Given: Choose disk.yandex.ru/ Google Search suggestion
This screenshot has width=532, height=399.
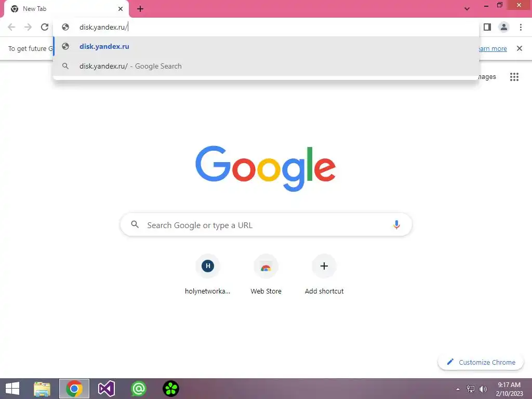Looking at the screenshot, I should pos(266,66).
